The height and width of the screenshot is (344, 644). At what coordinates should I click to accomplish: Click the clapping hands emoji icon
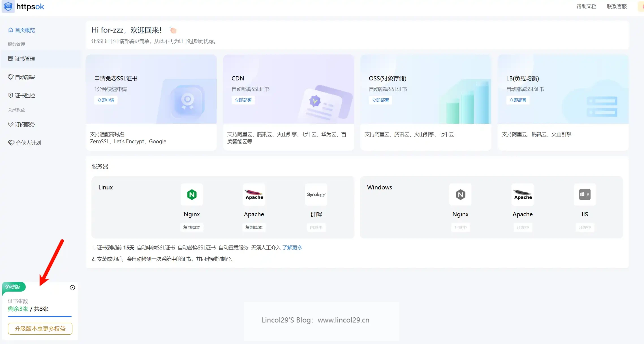pos(173,30)
